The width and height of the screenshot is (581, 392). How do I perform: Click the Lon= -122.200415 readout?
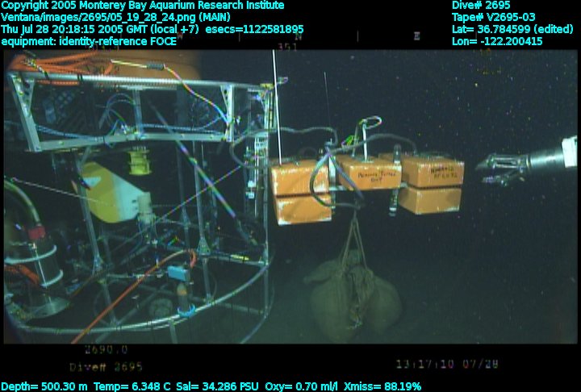point(497,40)
